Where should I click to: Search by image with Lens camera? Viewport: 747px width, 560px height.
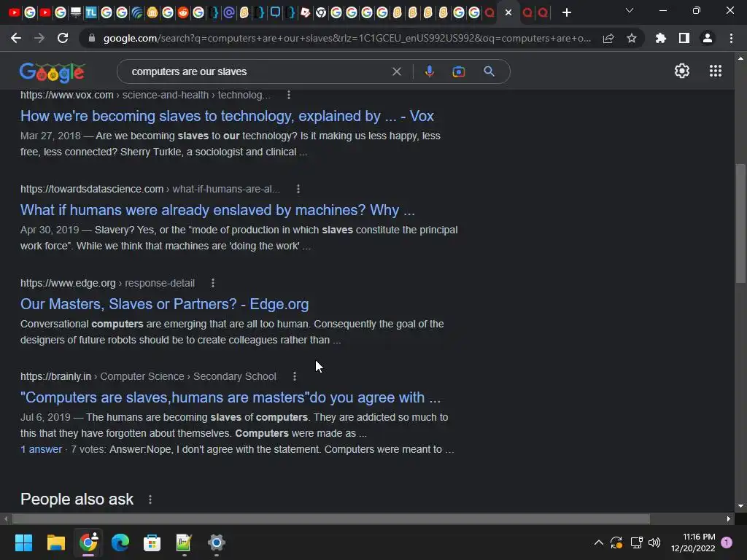(x=458, y=71)
